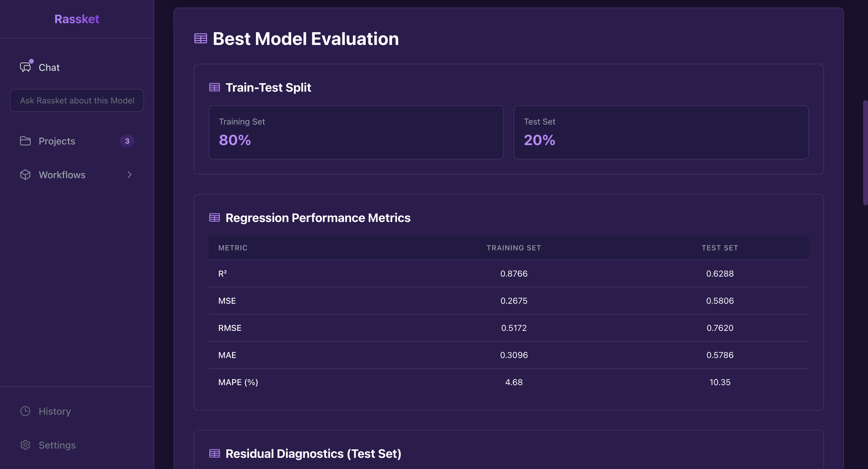
Task: Open Settings using the gear icon
Action: coord(25,445)
